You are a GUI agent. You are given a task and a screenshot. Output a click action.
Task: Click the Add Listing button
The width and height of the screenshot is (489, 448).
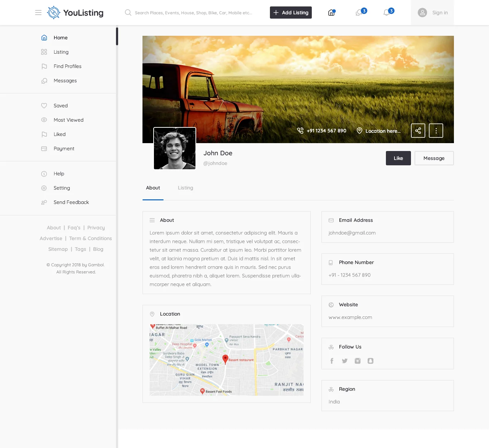(291, 13)
